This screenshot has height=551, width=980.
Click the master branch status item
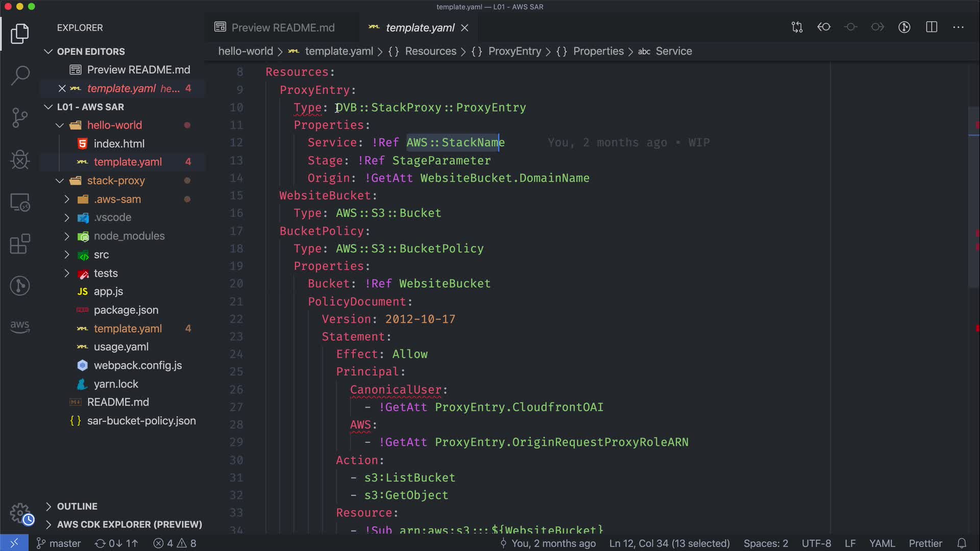click(x=59, y=543)
